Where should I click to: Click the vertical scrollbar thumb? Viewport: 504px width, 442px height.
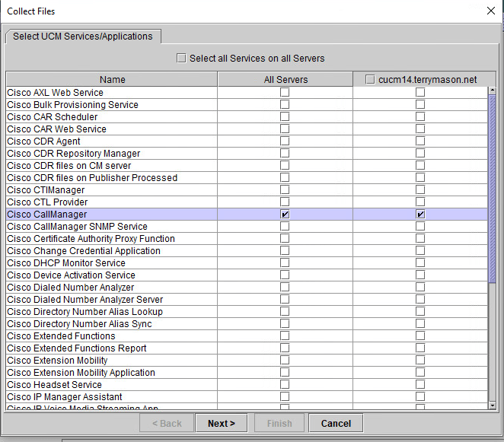[x=492, y=189]
